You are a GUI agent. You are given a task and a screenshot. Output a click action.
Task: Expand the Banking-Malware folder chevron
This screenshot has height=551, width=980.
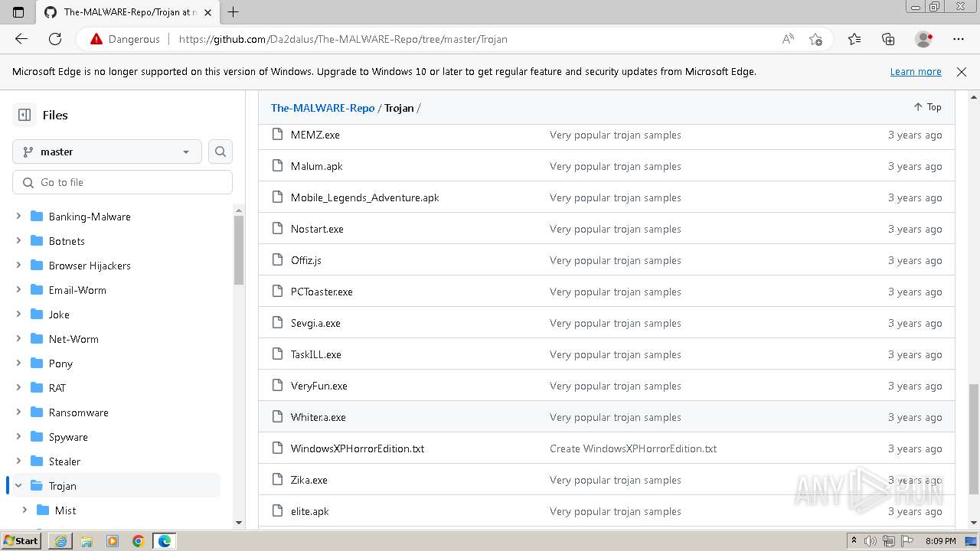coord(18,217)
